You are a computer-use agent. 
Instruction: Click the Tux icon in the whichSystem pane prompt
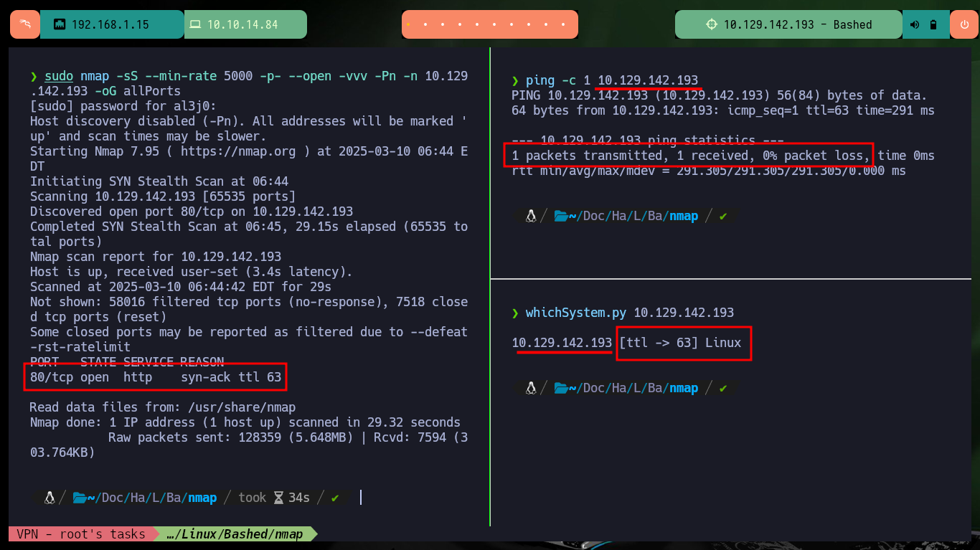531,387
